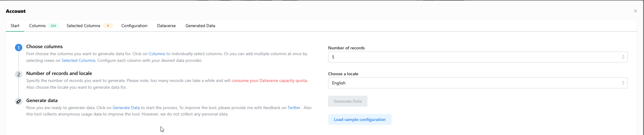Click the Number of records stepper arrows
Viewport: 644px width, 135px height.
tap(623, 57)
